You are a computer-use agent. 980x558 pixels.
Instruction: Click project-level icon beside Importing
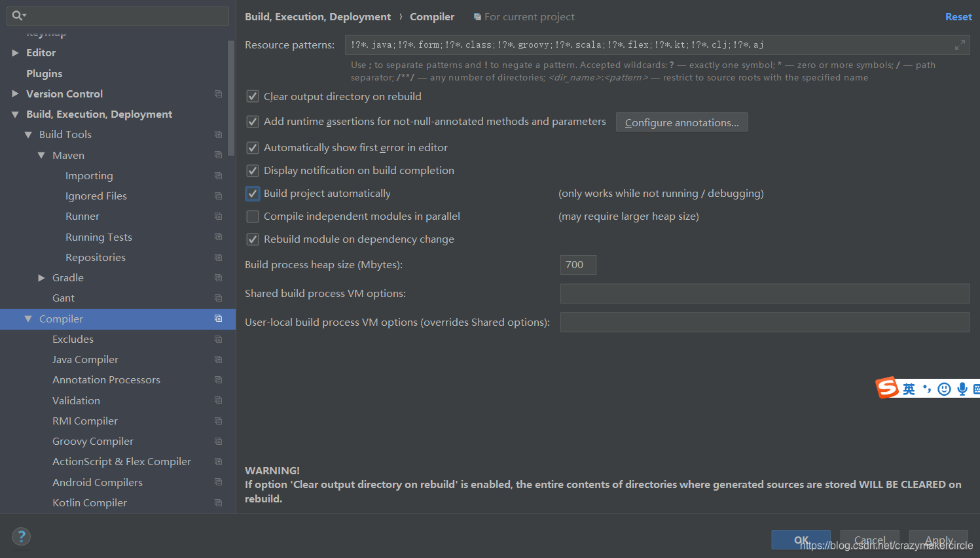[219, 176]
